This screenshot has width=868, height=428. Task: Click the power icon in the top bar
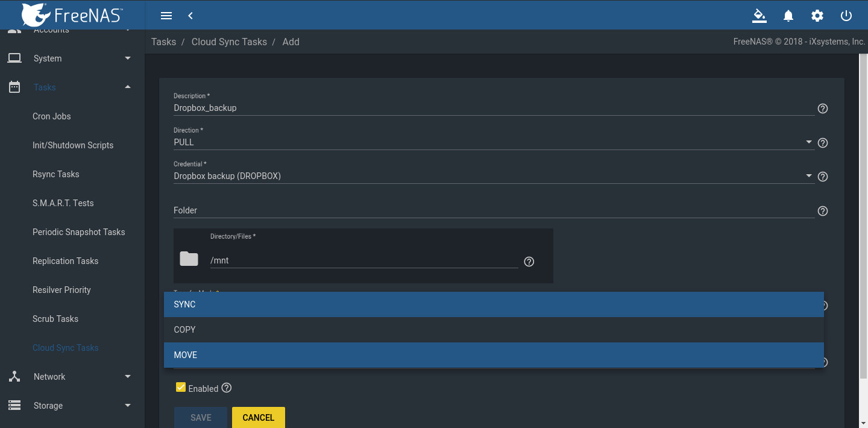click(846, 16)
